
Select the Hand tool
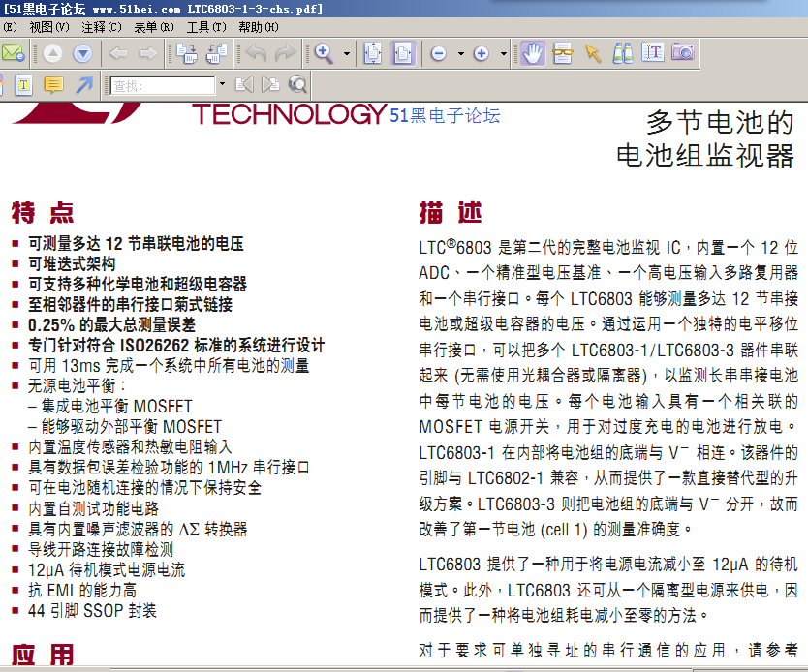tap(532, 53)
